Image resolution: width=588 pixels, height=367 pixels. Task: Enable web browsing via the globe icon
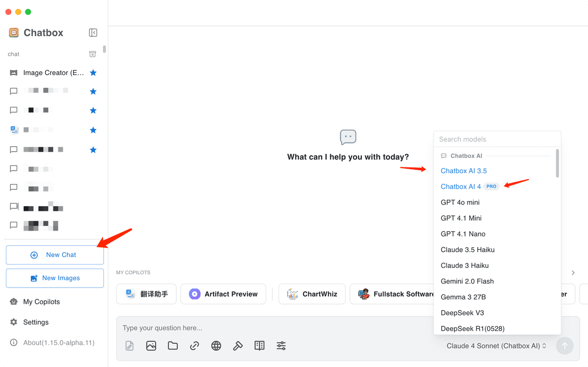216,345
